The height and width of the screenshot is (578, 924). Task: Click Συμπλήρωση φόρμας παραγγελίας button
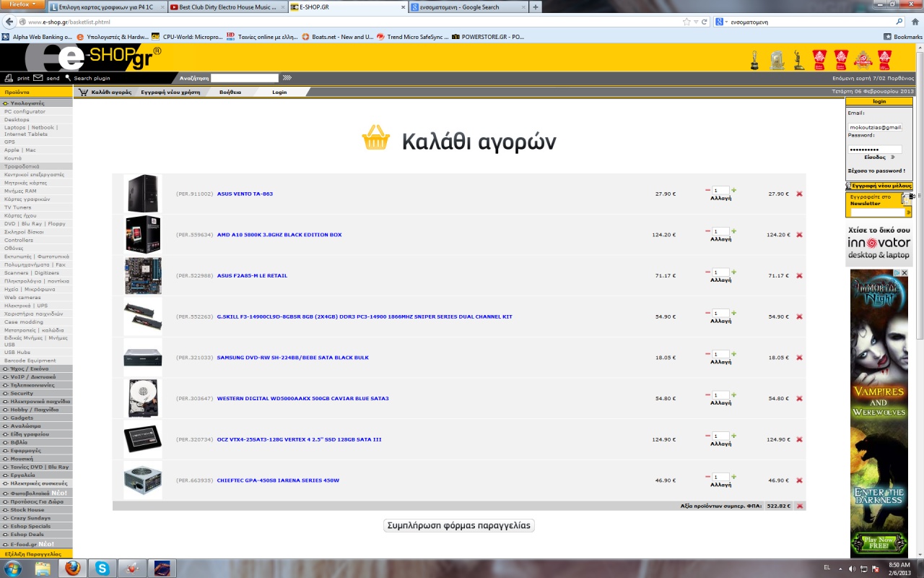(x=459, y=525)
